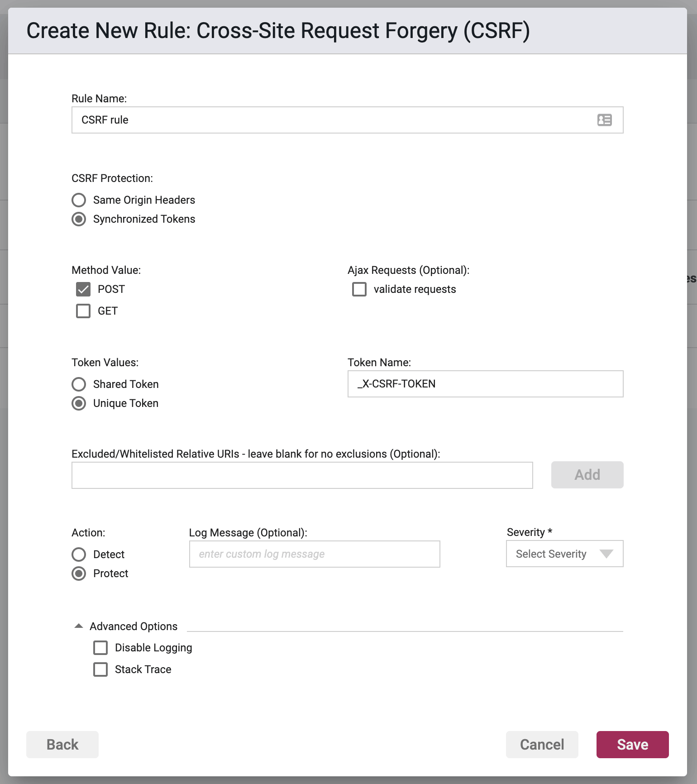Click the Severity dropdown arrow
The height and width of the screenshot is (784, 697).
(x=606, y=554)
